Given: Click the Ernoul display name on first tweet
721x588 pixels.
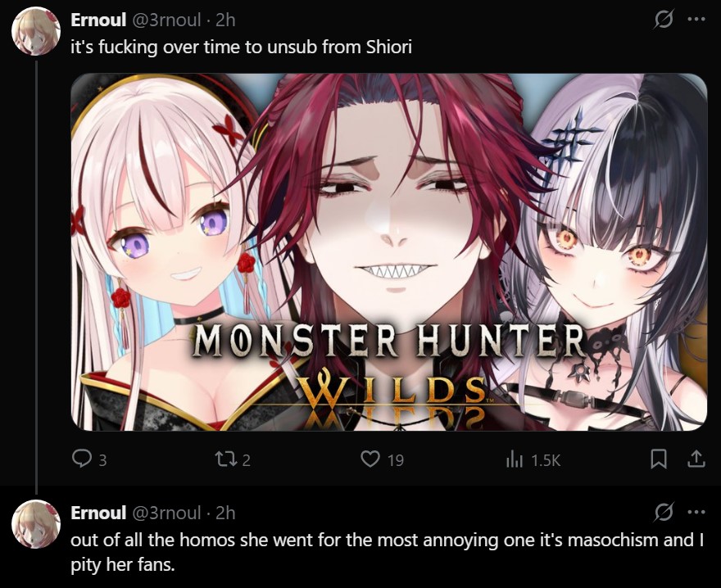Looking at the screenshot, I should 98,20.
